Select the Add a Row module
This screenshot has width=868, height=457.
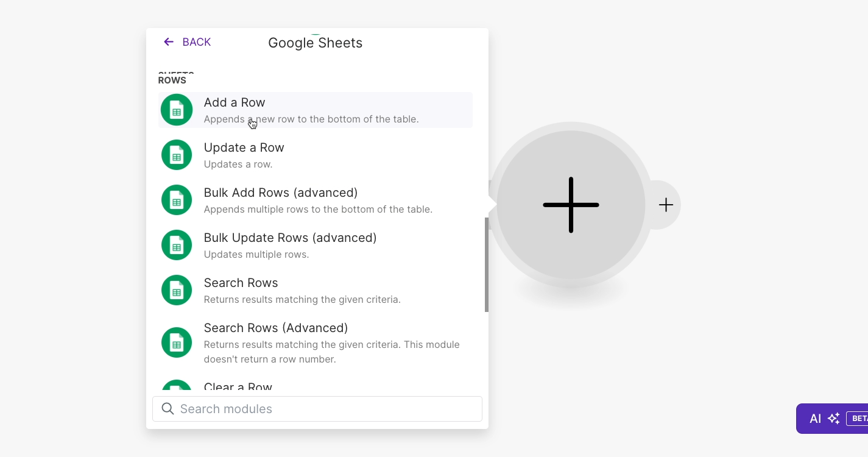coord(316,110)
